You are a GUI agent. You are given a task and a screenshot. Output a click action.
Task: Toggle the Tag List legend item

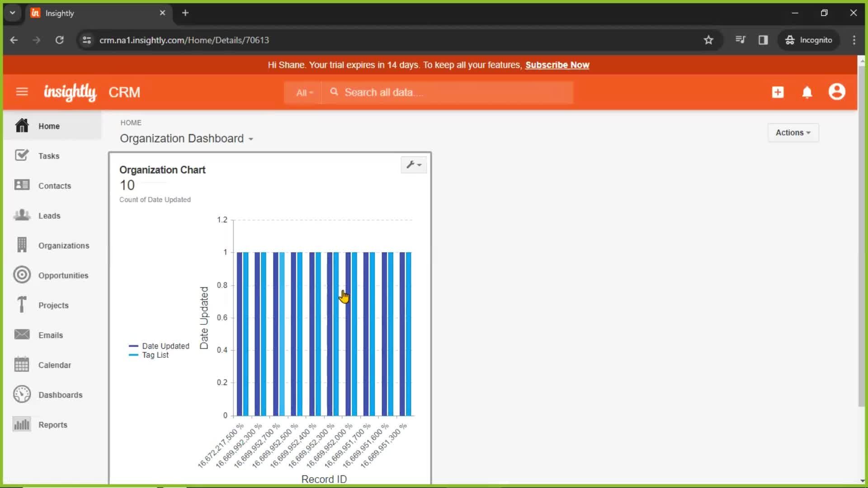pos(155,355)
